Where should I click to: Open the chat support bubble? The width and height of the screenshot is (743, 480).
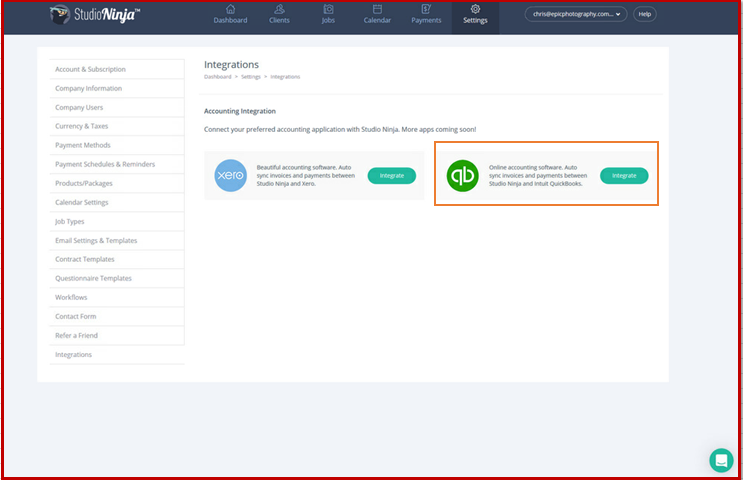tap(721, 460)
